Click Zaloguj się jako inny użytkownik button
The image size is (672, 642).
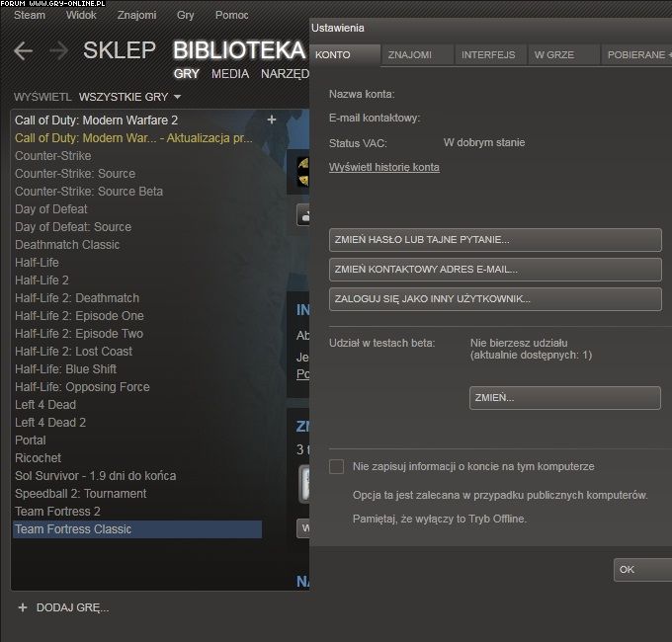(x=495, y=299)
